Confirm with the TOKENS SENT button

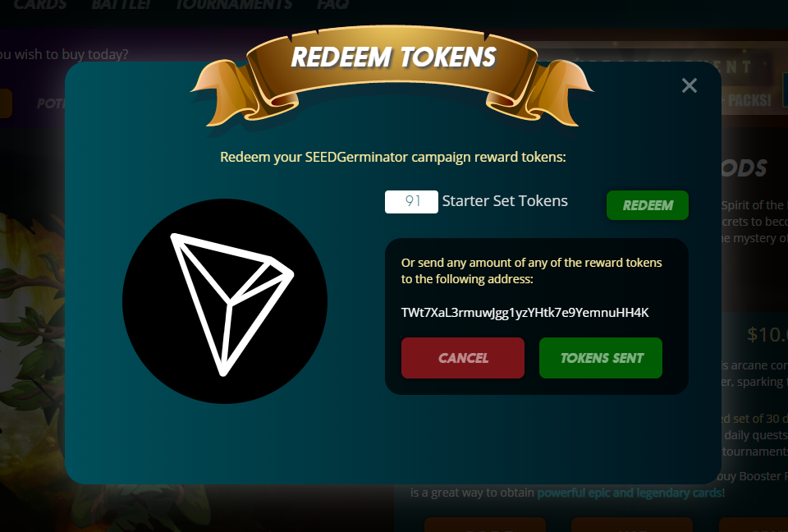click(x=601, y=358)
